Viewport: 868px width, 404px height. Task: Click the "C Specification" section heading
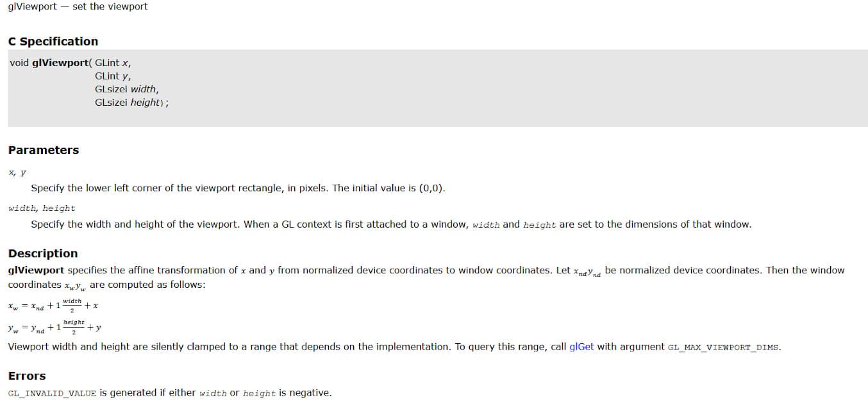[x=53, y=42]
